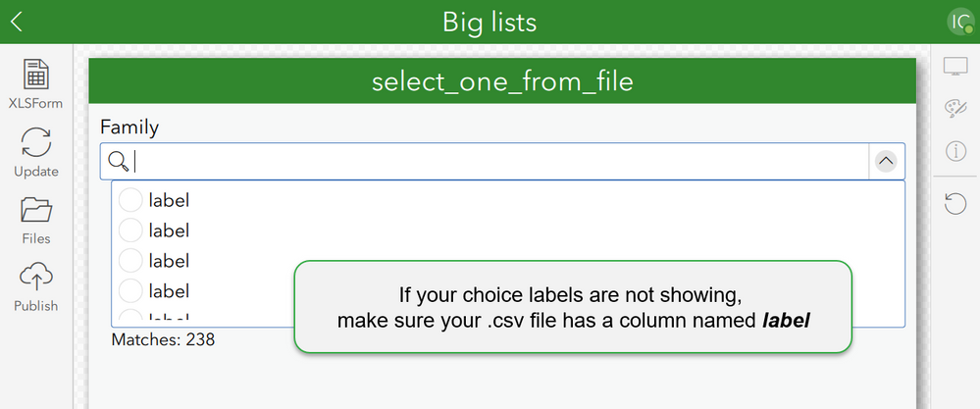Open the color palette style icon
The width and height of the screenshot is (980, 409).
[x=954, y=108]
